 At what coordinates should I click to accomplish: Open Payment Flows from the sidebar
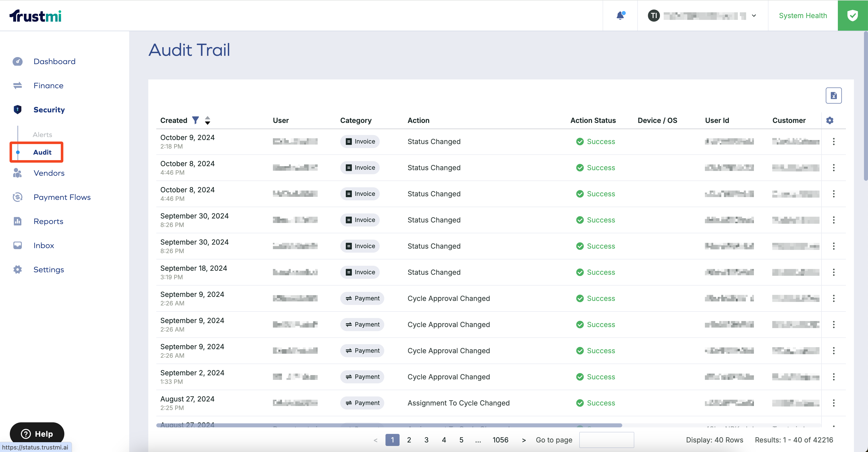62,197
